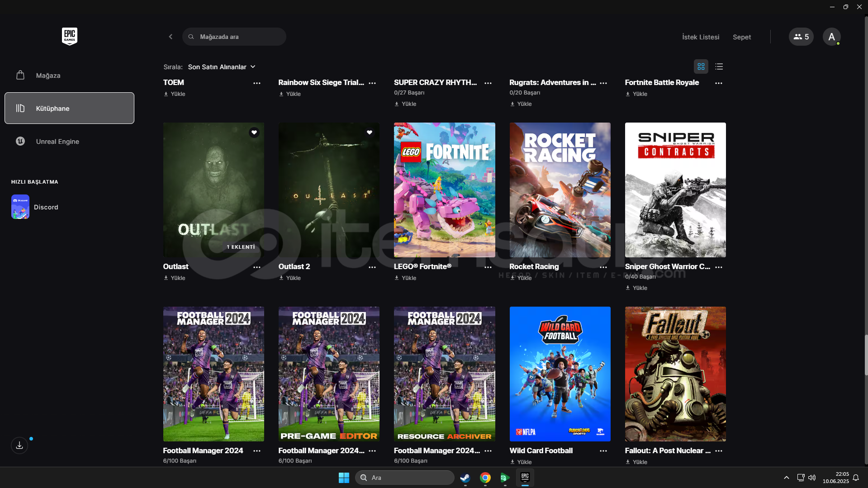Install Fortnite Battle Royale via Yükle
The height and width of the screenshot is (488, 868).
coord(636,94)
